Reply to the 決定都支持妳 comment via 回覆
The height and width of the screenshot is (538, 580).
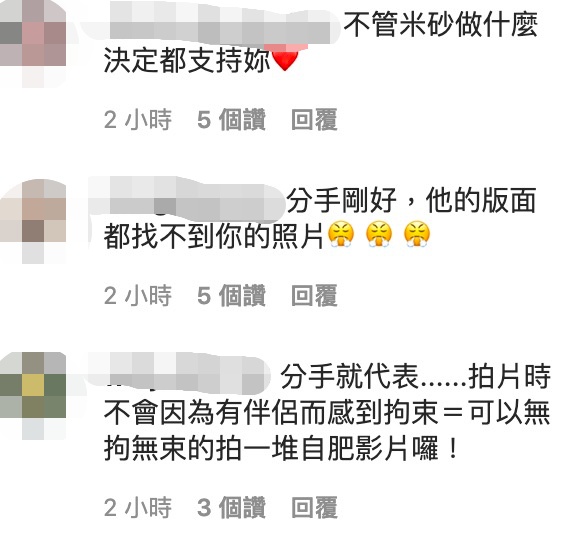(x=314, y=120)
